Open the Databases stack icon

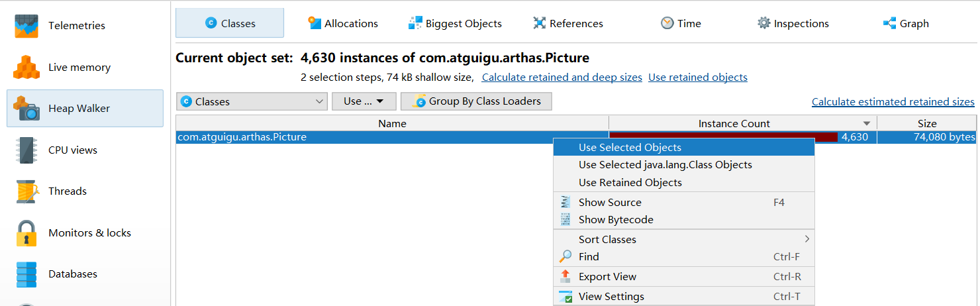tap(27, 274)
